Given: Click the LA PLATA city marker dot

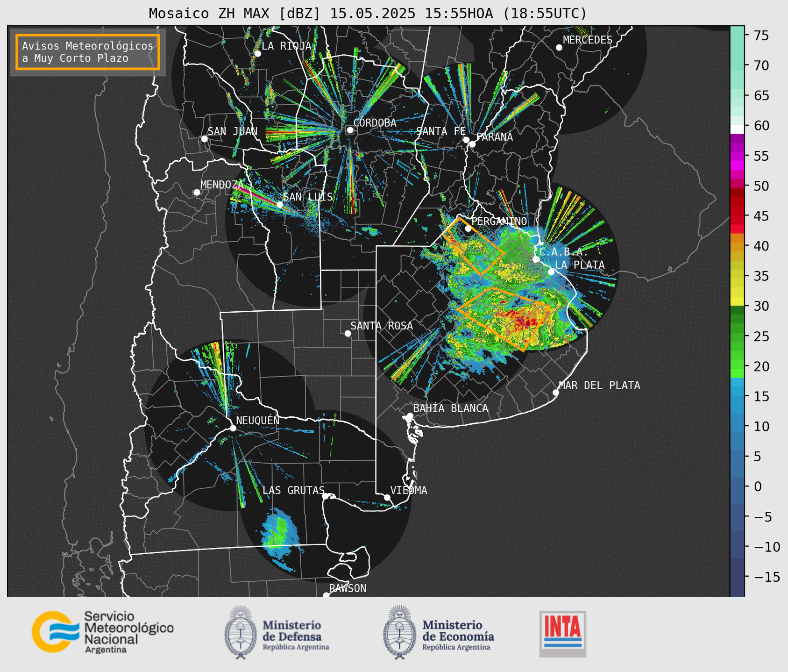Looking at the screenshot, I should pyautogui.click(x=551, y=272).
